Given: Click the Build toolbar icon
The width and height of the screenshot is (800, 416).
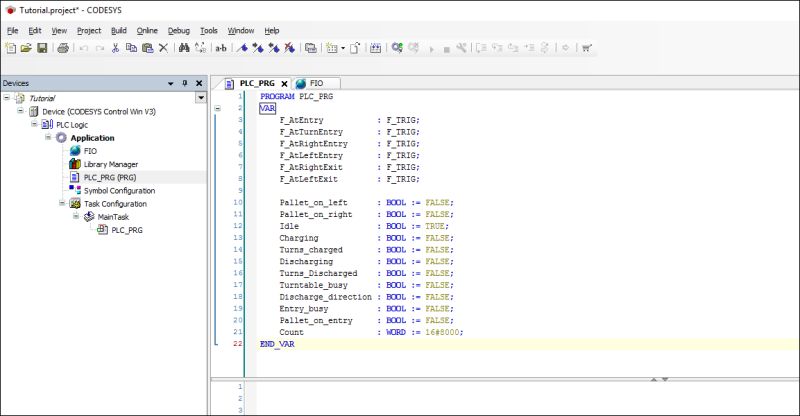Looking at the screenshot, I should pos(376,48).
